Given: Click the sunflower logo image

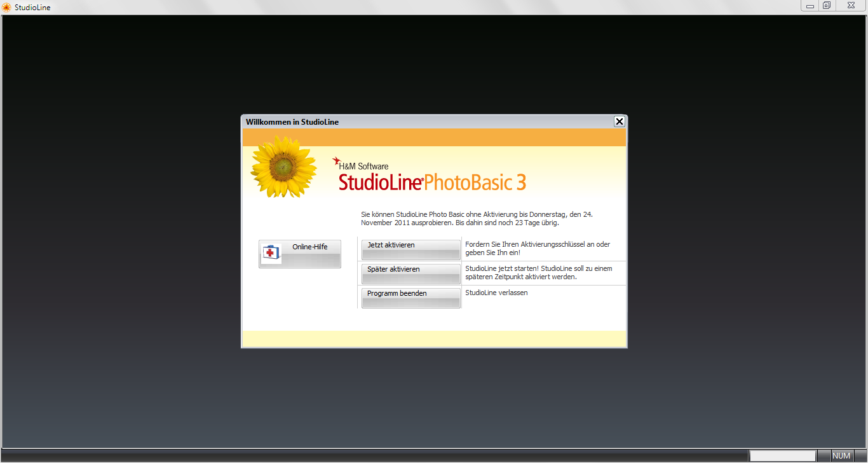Looking at the screenshot, I should pos(283,167).
